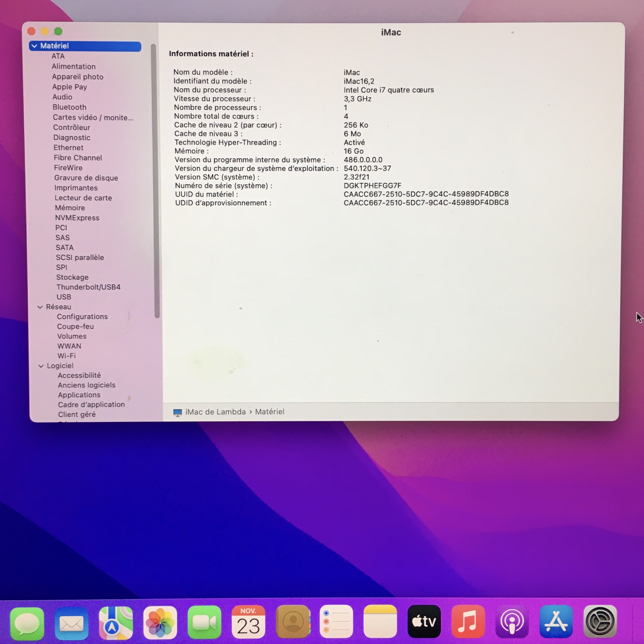Select Fibre Channel entry

point(78,158)
